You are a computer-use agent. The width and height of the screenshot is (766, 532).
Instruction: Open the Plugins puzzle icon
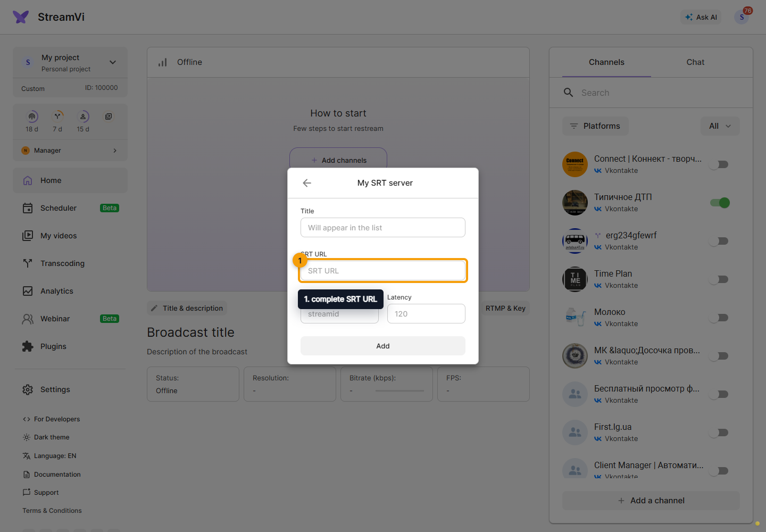click(28, 346)
